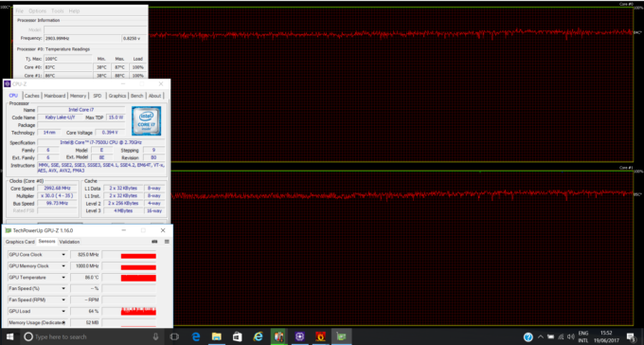Open the GPU-Z hamburger menu icon
The width and height of the screenshot is (644, 345).
[167, 242]
